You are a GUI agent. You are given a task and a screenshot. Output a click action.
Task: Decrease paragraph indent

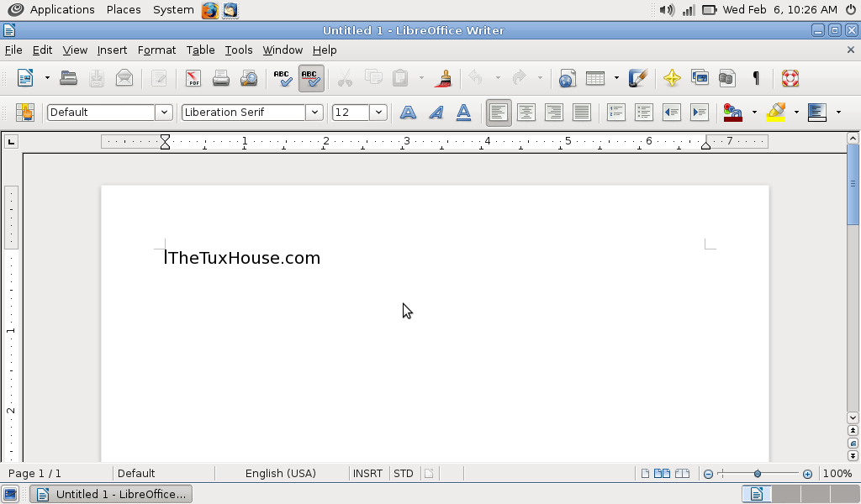(x=672, y=113)
